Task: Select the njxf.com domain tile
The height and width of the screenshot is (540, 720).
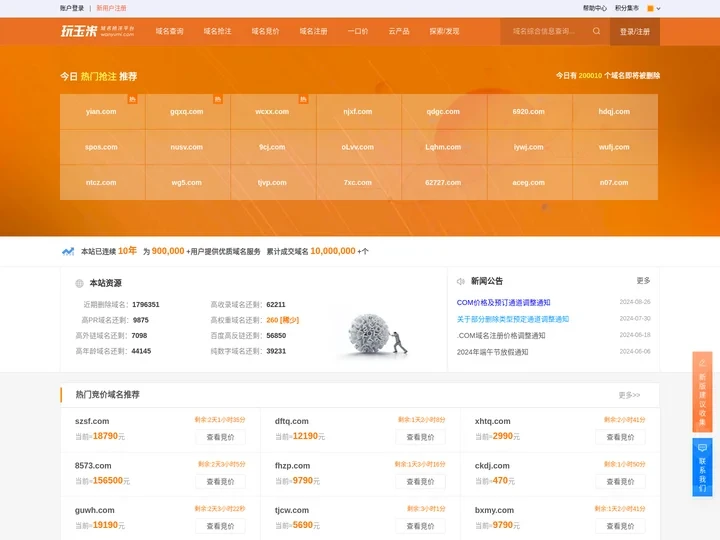Action: tap(358, 112)
